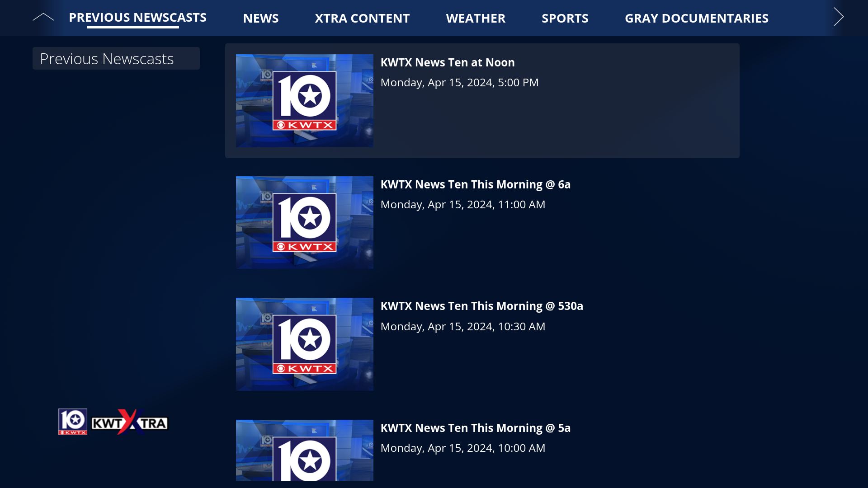The height and width of the screenshot is (488, 868).
Task: Open the This Morning @ 6a video thumbnail
Action: coord(304,222)
